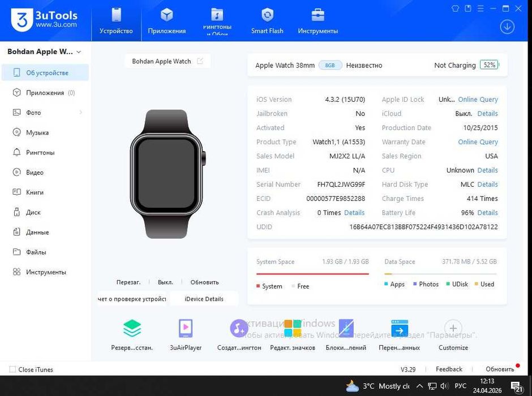
Task: Open the Инструменты top tab
Action: [318, 21]
